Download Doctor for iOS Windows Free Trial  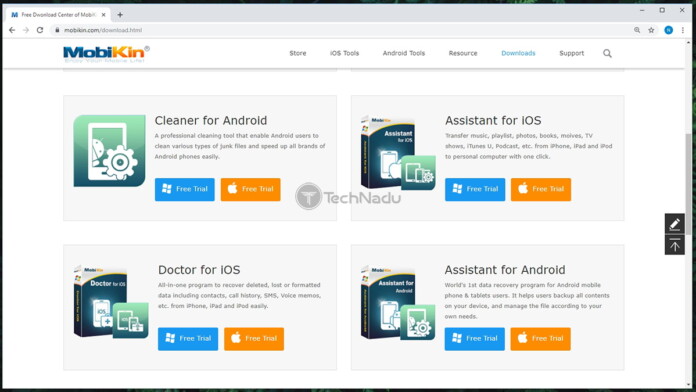(188, 339)
